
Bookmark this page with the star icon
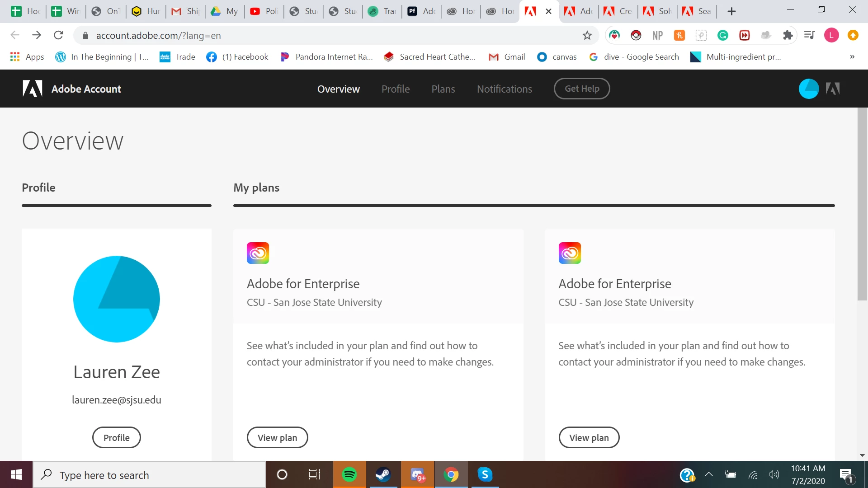pyautogui.click(x=587, y=35)
